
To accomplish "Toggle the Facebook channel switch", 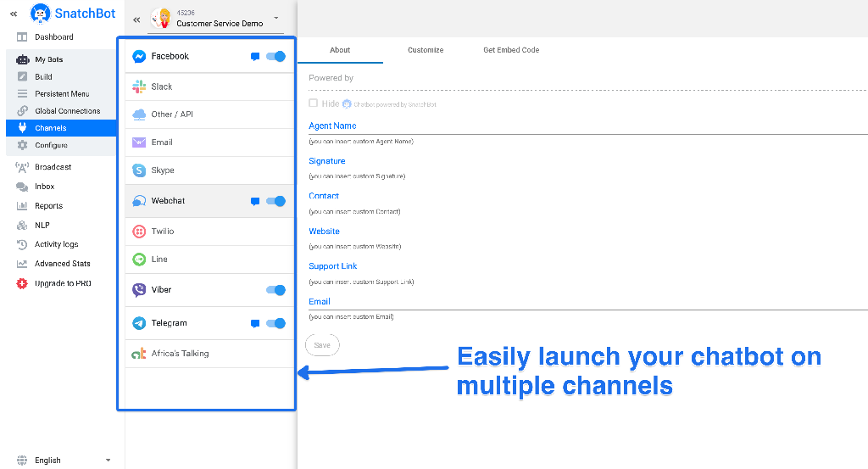I will pos(275,57).
